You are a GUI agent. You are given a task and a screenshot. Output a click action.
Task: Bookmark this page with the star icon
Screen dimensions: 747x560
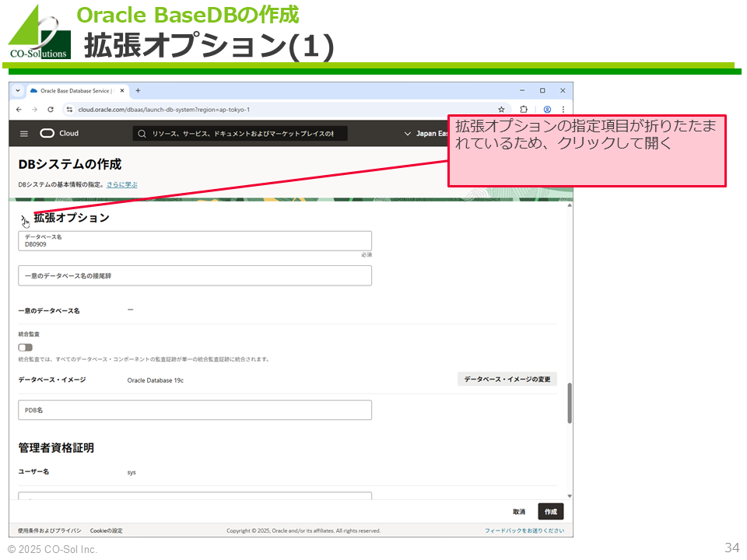pyautogui.click(x=501, y=110)
